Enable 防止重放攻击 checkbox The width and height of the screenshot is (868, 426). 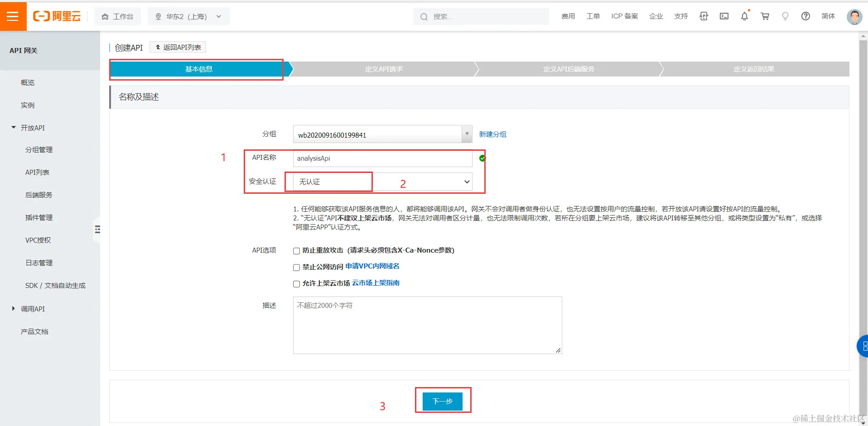(x=296, y=251)
